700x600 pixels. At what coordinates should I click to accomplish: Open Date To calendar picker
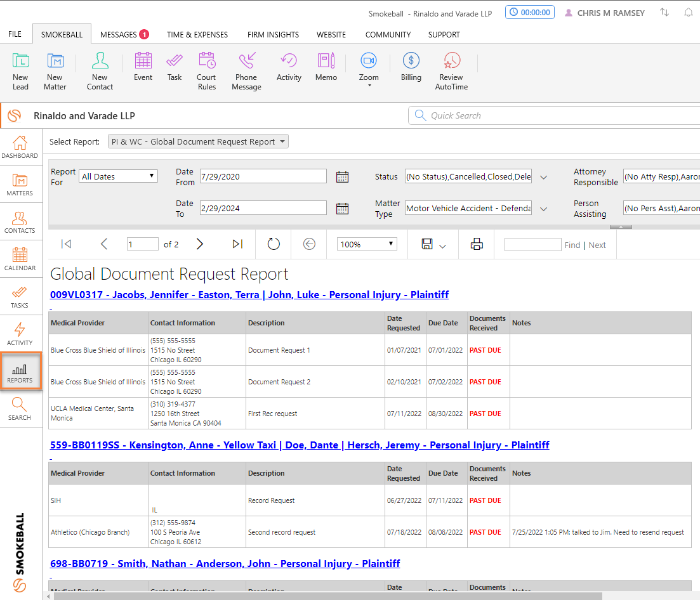click(343, 209)
